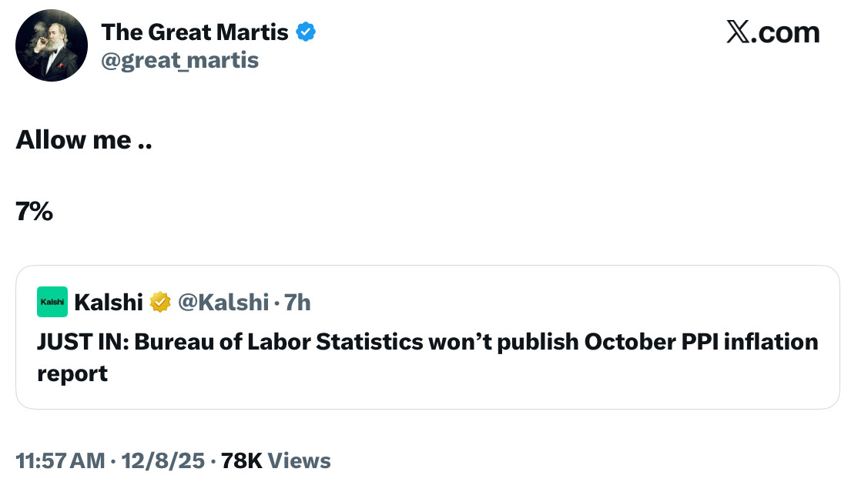Click the 7h quoted tweet timestamp
Image resolution: width=868 pixels, height=482 pixels.
tap(297, 303)
